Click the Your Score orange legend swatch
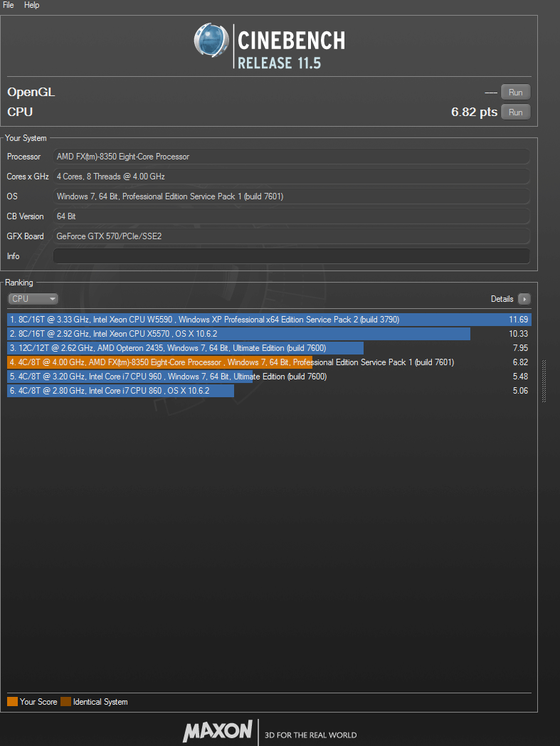This screenshot has width=560, height=746. click(12, 702)
